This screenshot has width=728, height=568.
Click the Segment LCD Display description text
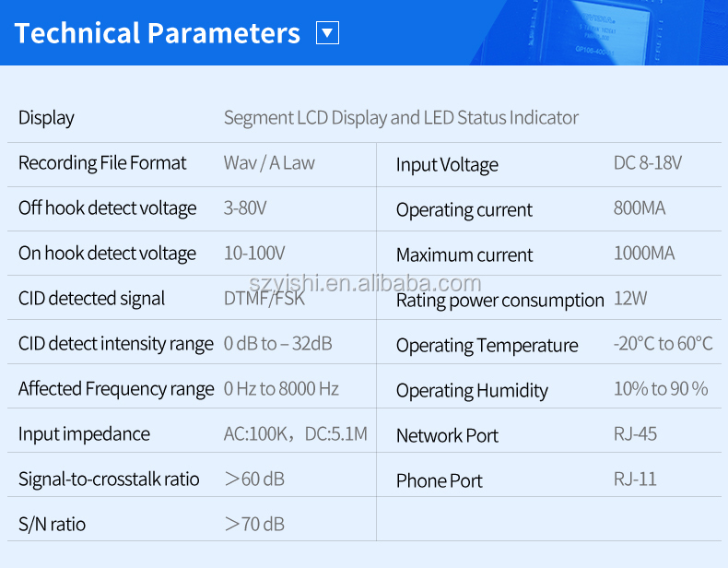pyautogui.click(x=401, y=118)
